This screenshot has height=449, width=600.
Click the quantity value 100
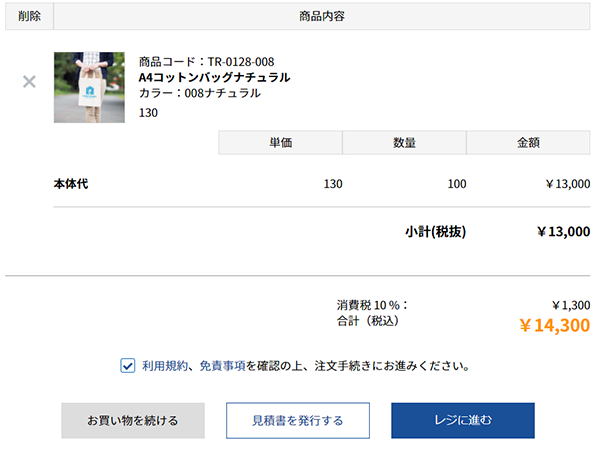457,184
